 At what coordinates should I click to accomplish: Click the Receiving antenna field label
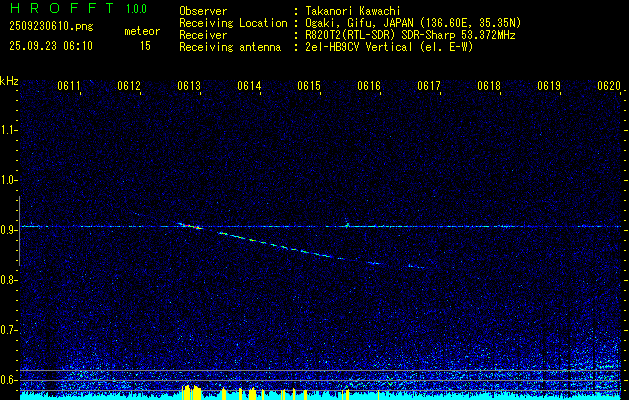(x=230, y=47)
